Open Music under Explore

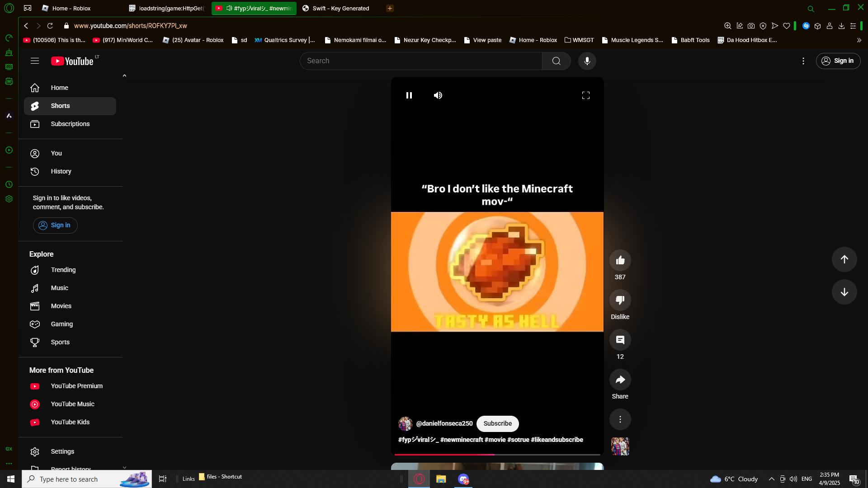[x=70, y=288]
